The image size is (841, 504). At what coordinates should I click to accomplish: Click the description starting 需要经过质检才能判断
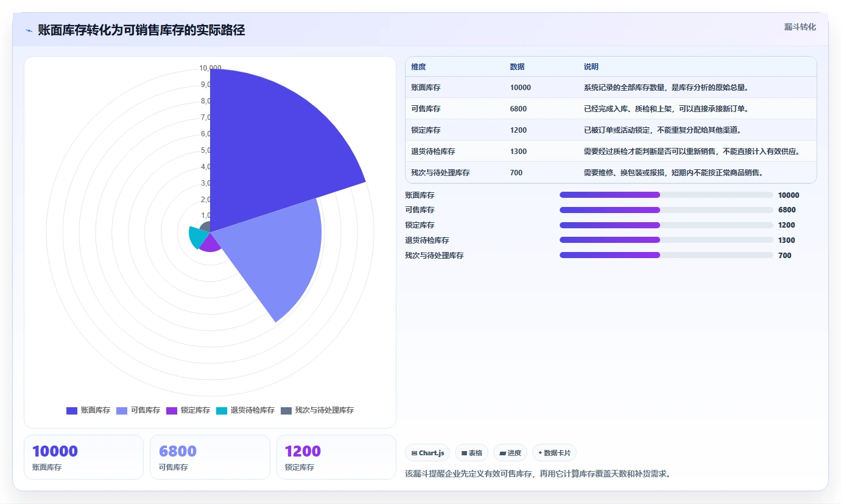(x=692, y=152)
